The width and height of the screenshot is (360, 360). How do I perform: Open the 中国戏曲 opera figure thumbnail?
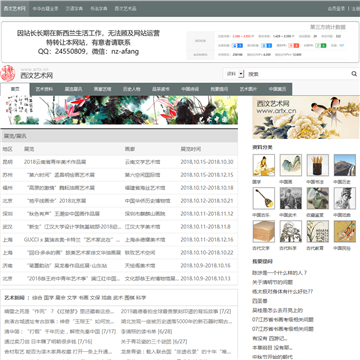click(x=345, y=198)
